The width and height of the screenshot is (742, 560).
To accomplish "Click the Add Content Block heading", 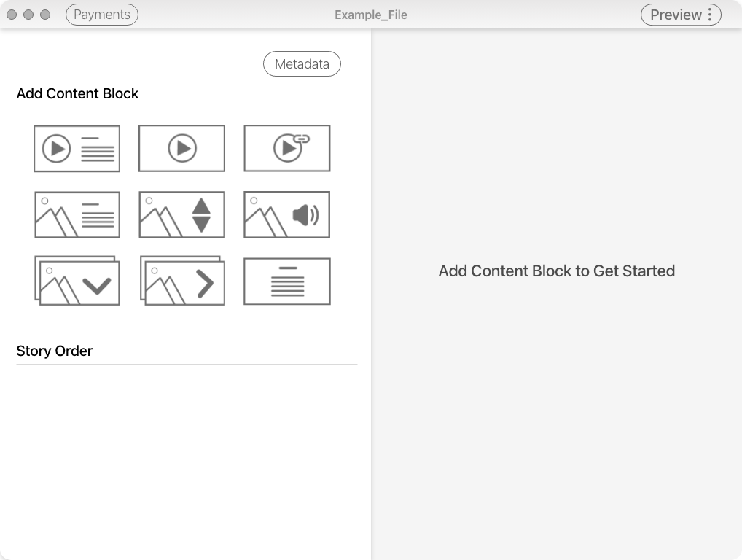I will coord(77,93).
